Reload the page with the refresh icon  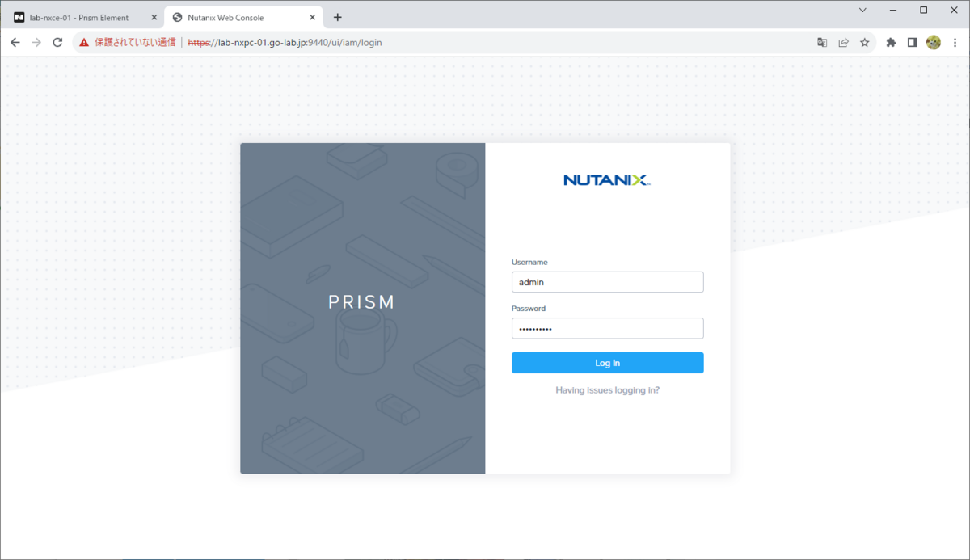click(x=57, y=42)
